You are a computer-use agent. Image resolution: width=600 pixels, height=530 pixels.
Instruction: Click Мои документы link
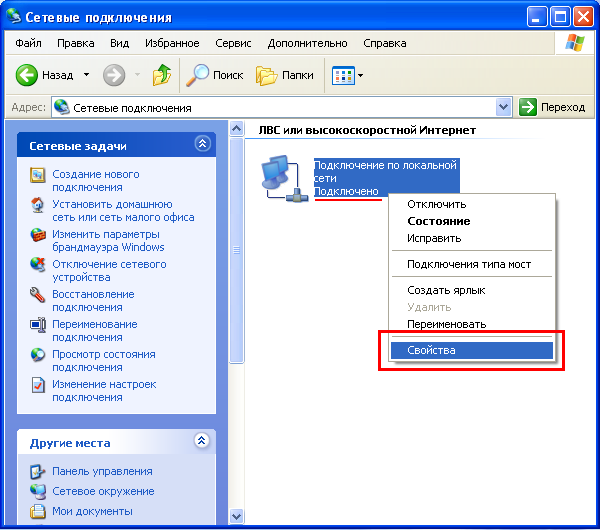coord(92,511)
